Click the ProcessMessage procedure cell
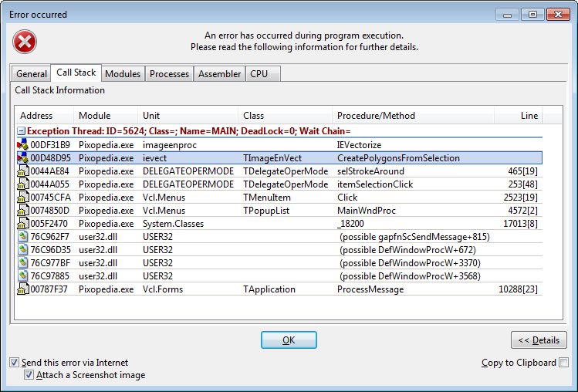This screenshot has width=578, height=392. (x=370, y=289)
